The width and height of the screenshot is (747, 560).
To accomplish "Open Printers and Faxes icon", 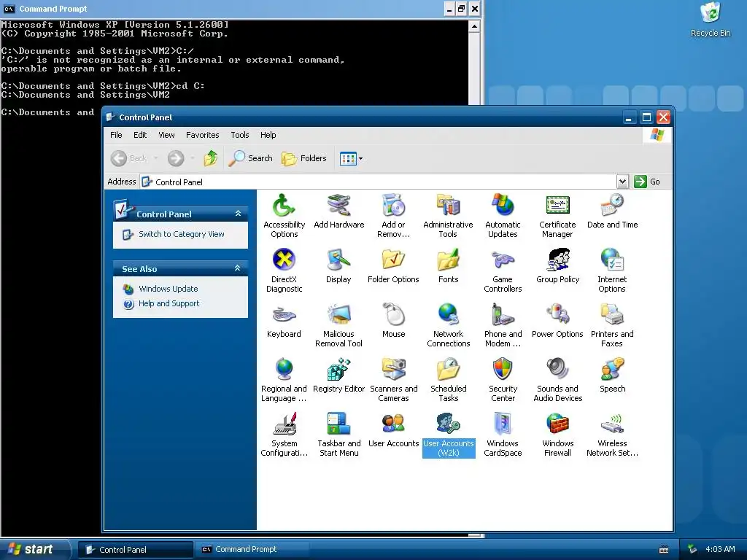I will (x=612, y=315).
